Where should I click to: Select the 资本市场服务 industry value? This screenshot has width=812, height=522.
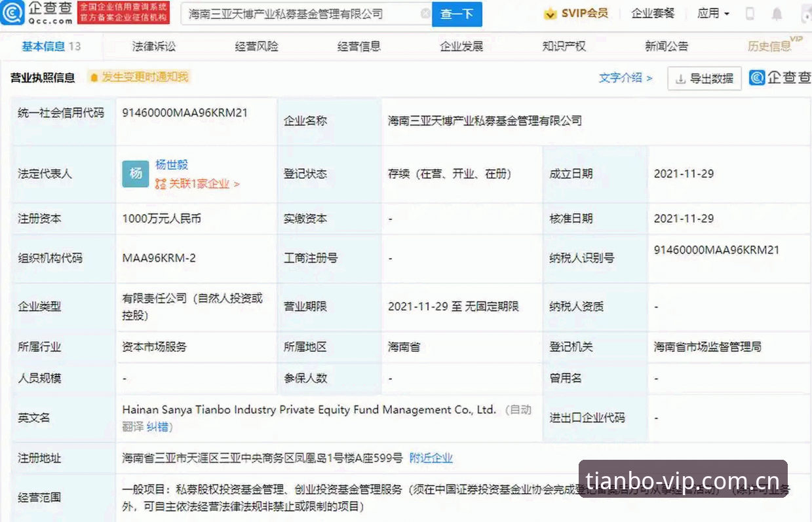pos(154,347)
